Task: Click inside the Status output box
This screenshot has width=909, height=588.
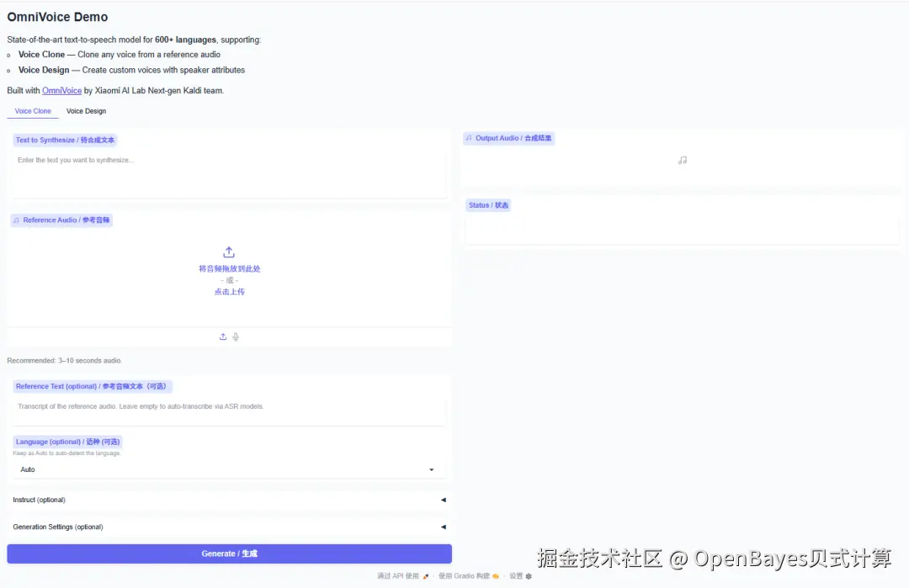Action: pyautogui.click(x=683, y=229)
